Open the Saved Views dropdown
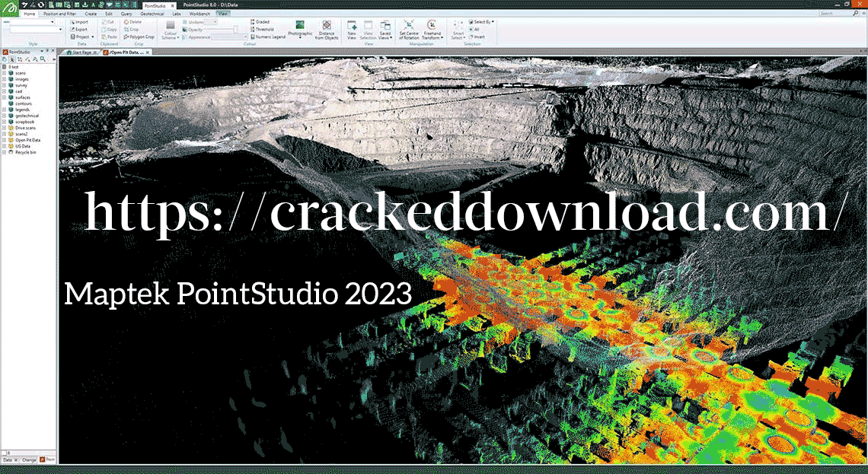Image resolution: width=868 pixels, height=474 pixels. tap(385, 30)
